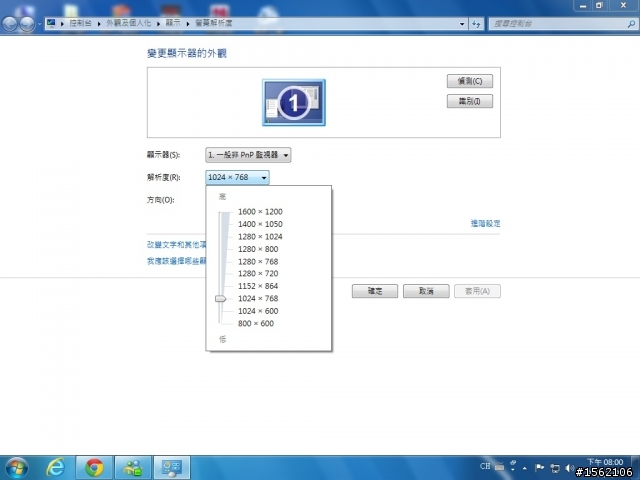Select 1280 × 1024 resolution
The width and height of the screenshot is (640, 480).
[x=260, y=237]
